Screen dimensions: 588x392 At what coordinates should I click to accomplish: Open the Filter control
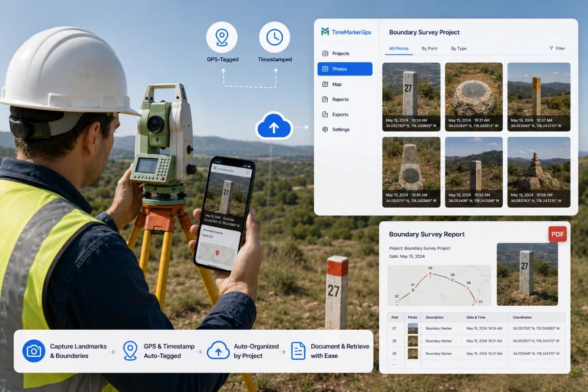pyautogui.click(x=557, y=48)
